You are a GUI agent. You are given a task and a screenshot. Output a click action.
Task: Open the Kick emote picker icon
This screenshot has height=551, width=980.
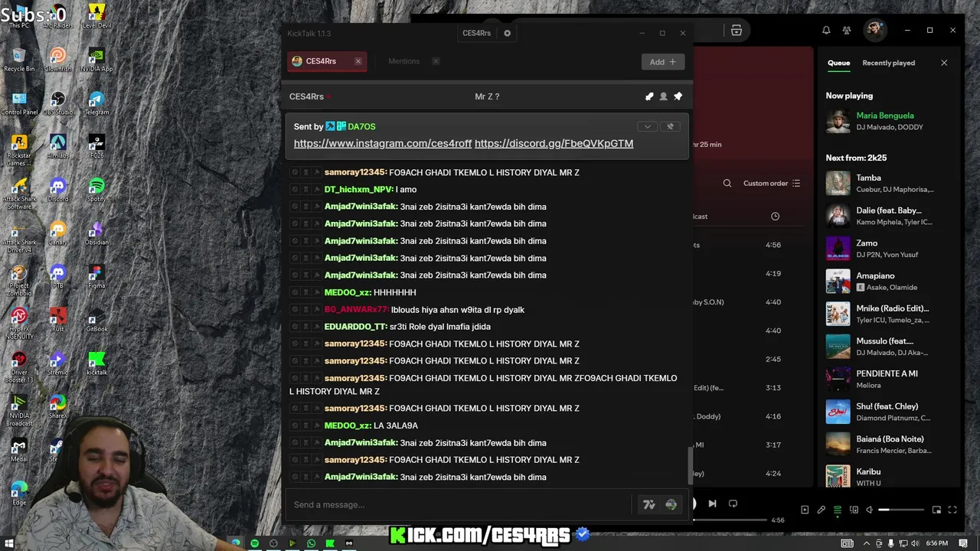pos(671,504)
